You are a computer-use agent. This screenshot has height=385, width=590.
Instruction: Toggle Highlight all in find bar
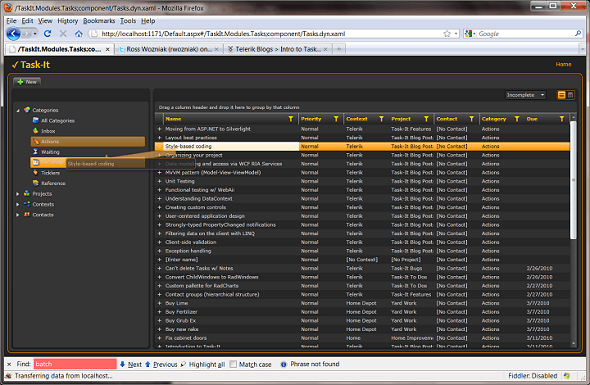(203, 364)
